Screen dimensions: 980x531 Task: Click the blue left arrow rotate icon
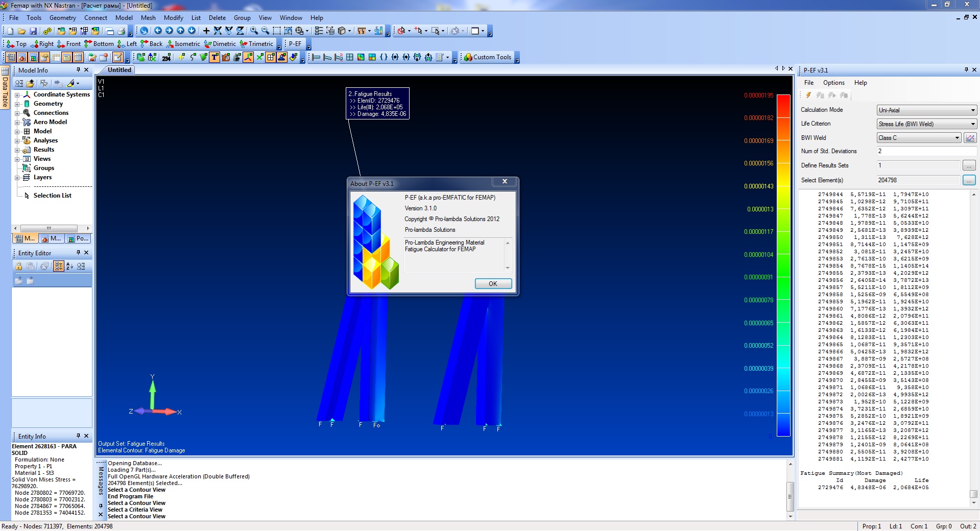[158, 31]
